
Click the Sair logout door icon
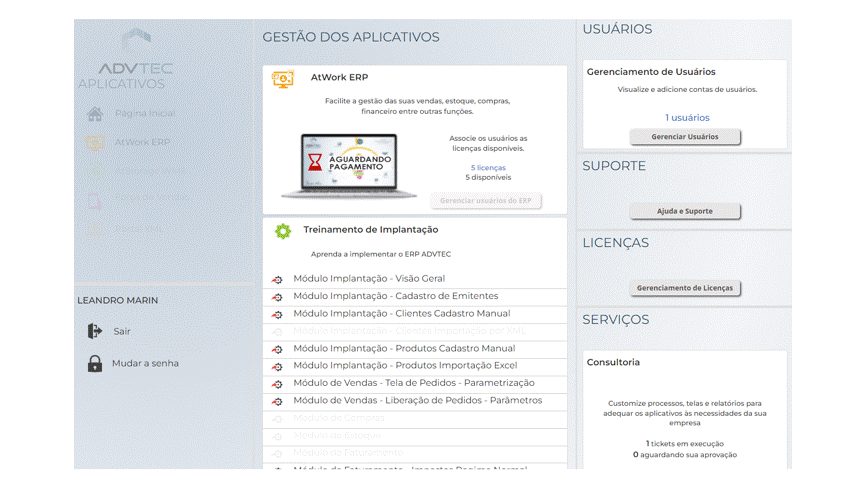[95, 331]
